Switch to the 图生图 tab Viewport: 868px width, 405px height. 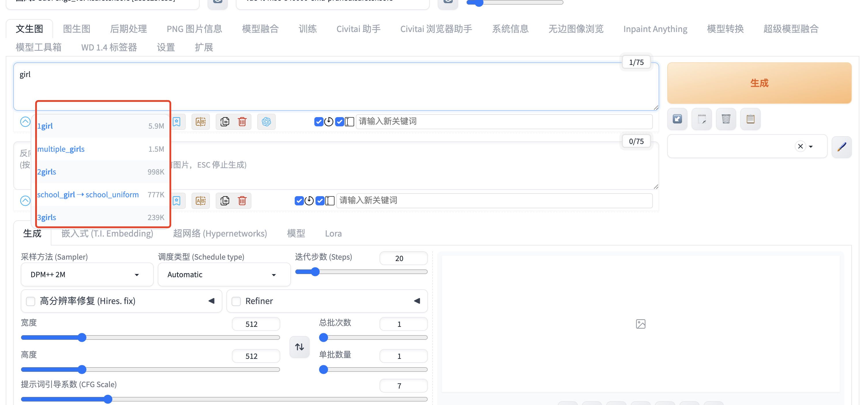pyautogui.click(x=76, y=29)
